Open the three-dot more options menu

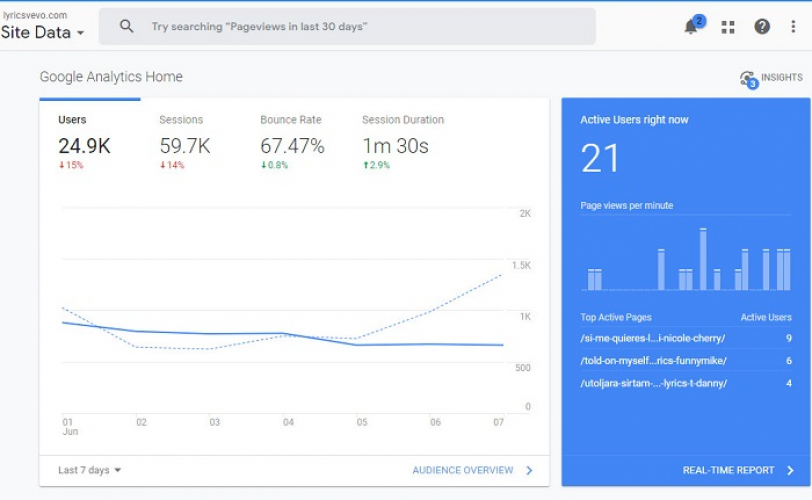click(x=793, y=27)
